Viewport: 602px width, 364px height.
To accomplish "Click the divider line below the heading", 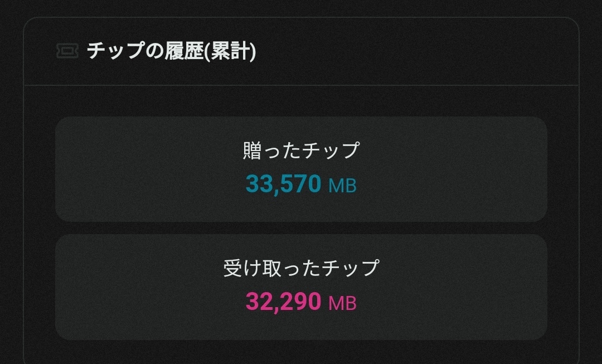I will [301, 85].
